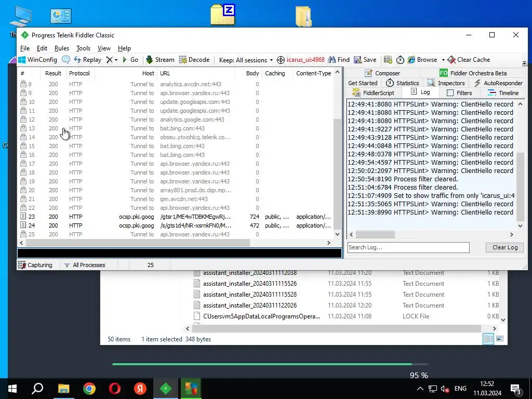Launch Browse in the toolbar

click(422, 60)
